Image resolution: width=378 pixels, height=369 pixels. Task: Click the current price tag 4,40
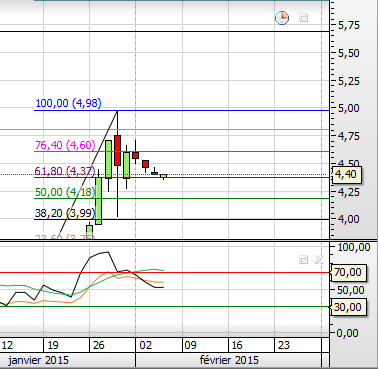point(346,174)
